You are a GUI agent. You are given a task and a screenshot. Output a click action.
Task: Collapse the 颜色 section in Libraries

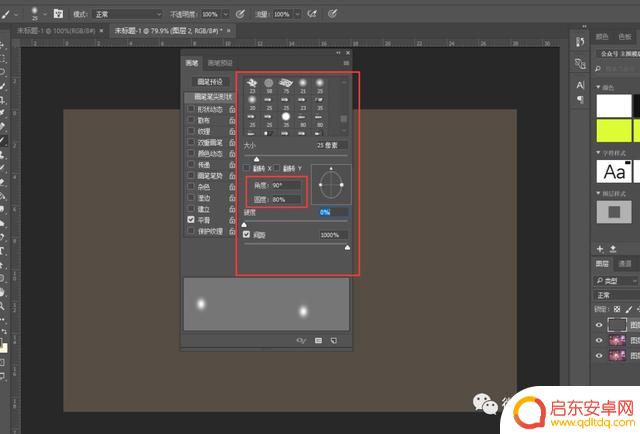598,87
